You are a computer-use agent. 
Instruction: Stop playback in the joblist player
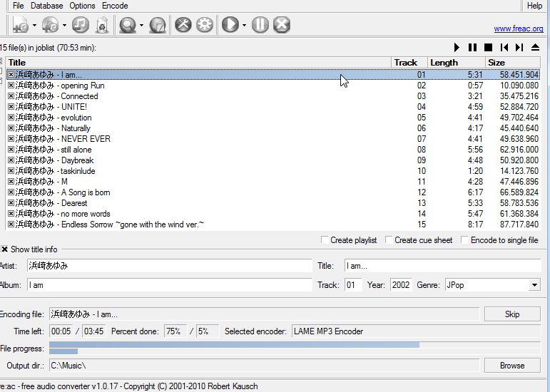tap(488, 47)
